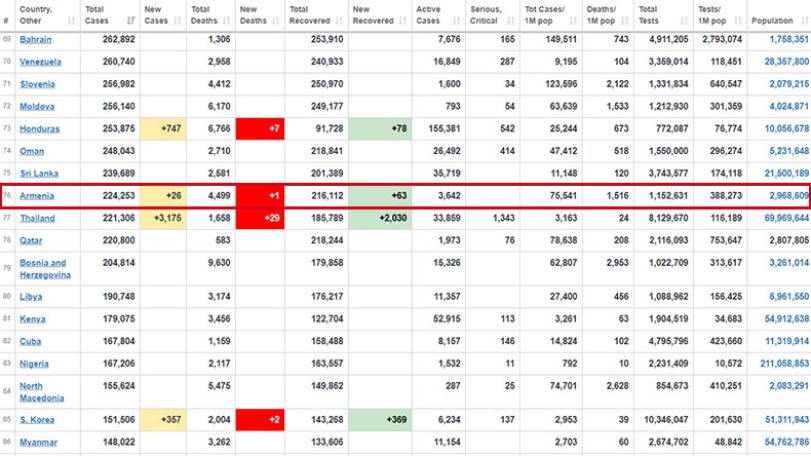Image resolution: width=811 pixels, height=456 pixels.
Task: Open the S. Korea country link
Action: pyautogui.click(x=37, y=420)
